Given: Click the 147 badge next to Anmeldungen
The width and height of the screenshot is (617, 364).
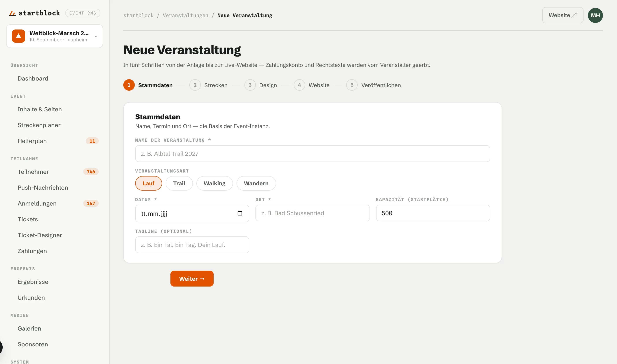Looking at the screenshot, I should pos(91,204).
